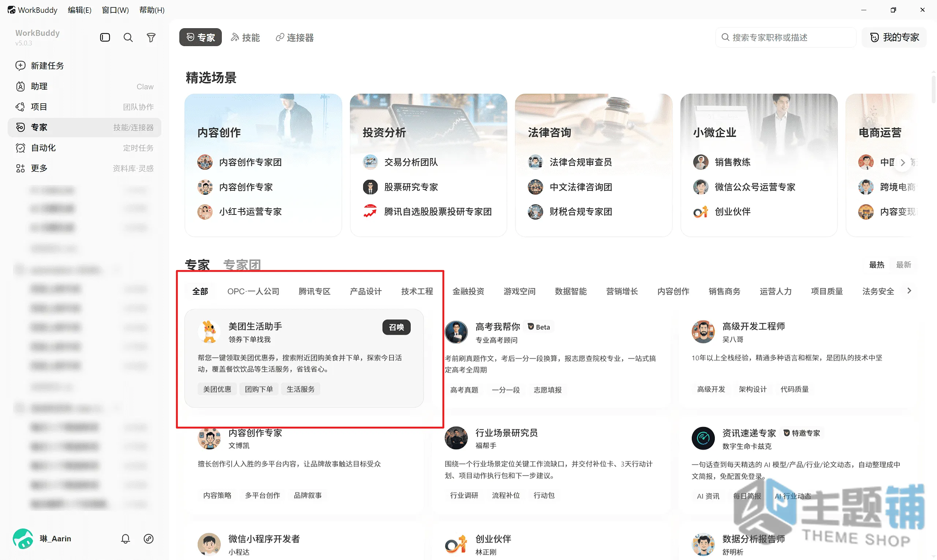Select the 专家 sidebar item
The height and width of the screenshot is (560, 937).
(85, 127)
